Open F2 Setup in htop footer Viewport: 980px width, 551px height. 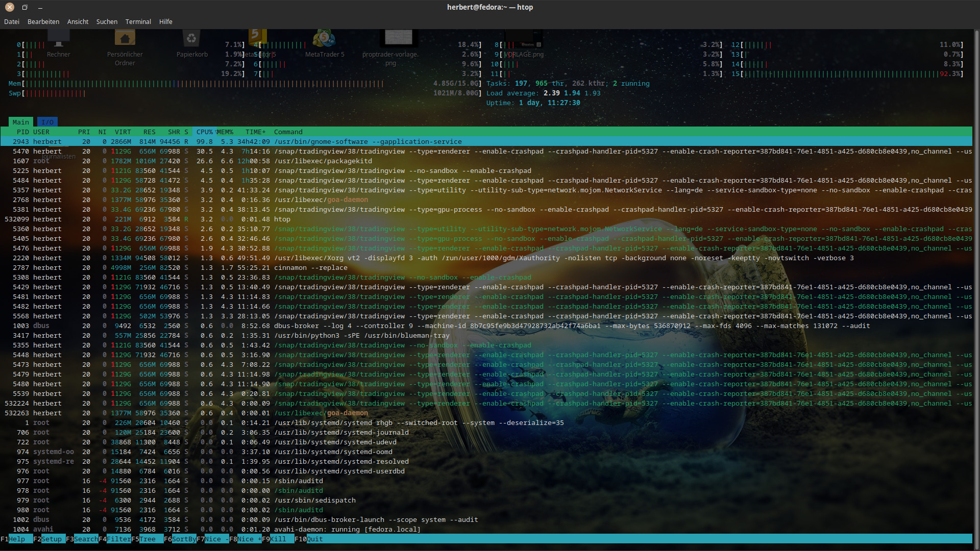click(51, 539)
